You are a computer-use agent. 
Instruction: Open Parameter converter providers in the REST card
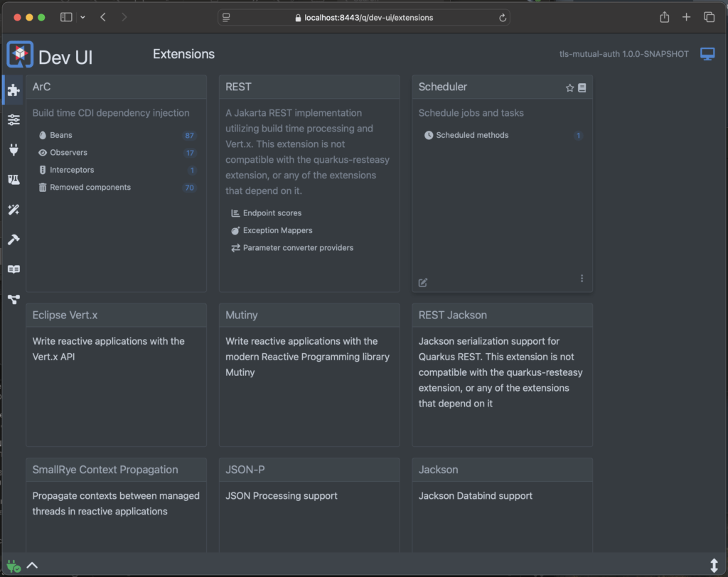298,248
